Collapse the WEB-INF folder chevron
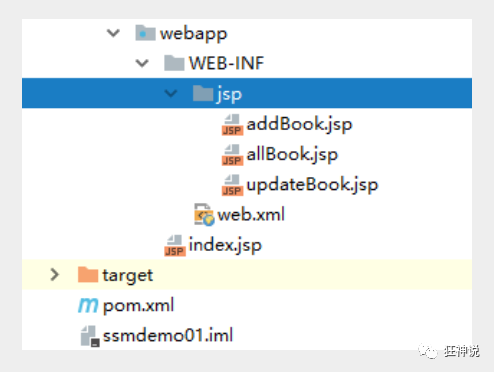Viewport: 495px width, 373px height. tap(142, 63)
